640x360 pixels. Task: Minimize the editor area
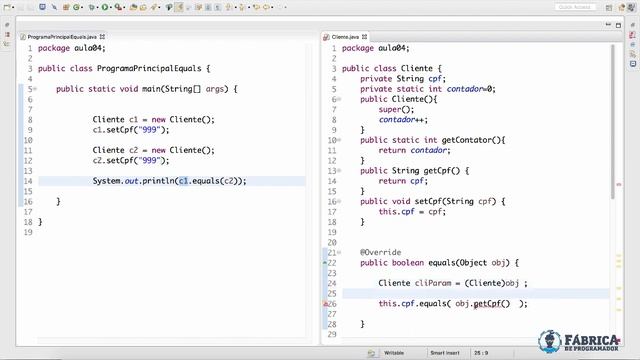608,25
